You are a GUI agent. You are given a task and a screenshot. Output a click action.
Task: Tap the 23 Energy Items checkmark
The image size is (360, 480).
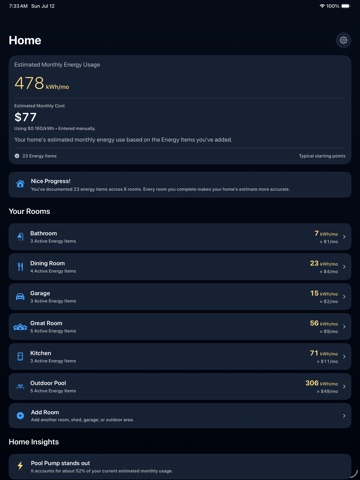coord(17,156)
